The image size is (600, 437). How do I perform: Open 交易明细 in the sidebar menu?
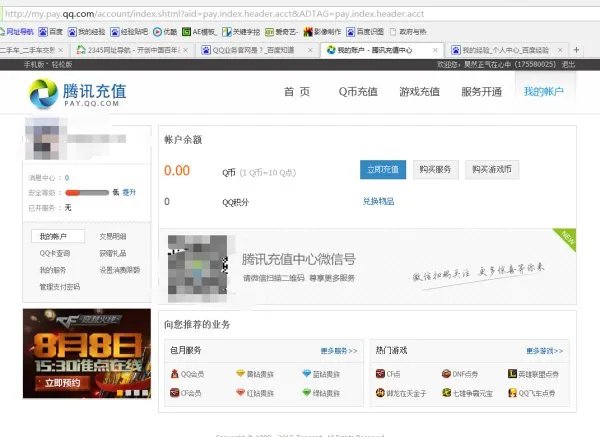[113, 236]
